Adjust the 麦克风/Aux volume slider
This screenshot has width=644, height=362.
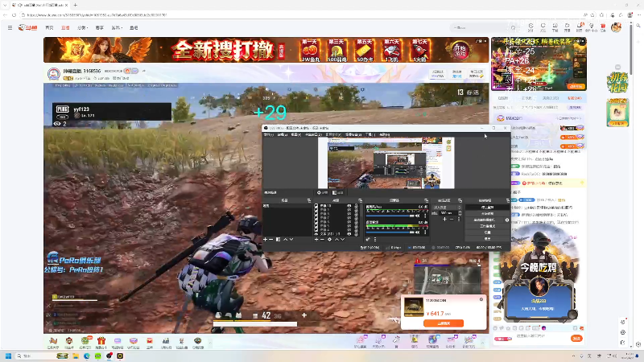pyautogui.click(x=390, y=216)
